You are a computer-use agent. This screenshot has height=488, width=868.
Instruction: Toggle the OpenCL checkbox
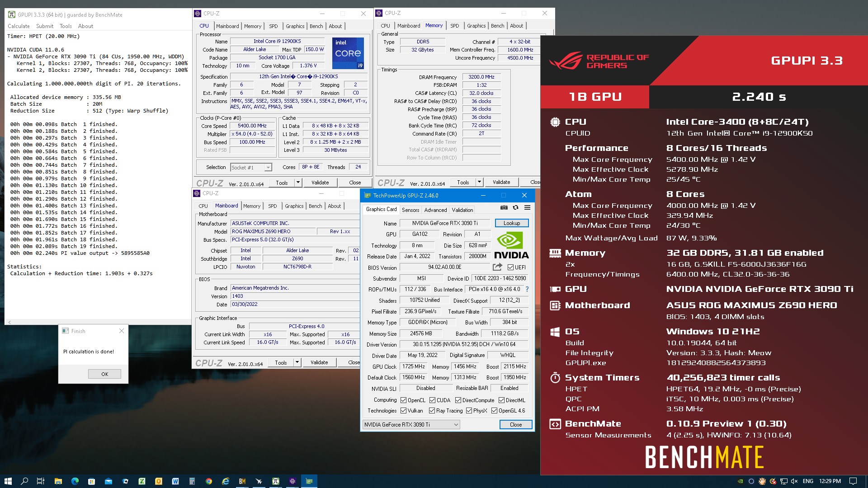[x=403, y=400]
